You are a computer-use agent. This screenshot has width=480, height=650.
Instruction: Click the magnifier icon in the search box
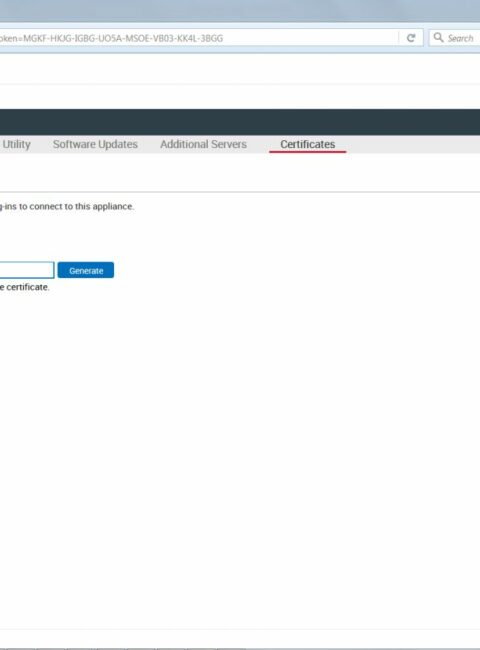point(438,38)
